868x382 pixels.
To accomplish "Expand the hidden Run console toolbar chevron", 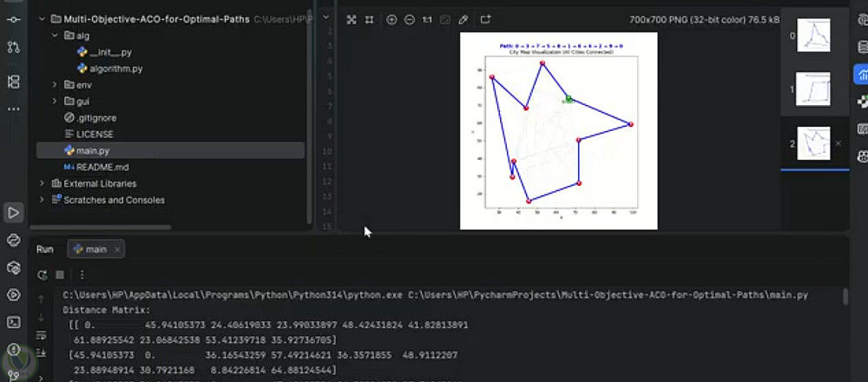I will point(41,379).
